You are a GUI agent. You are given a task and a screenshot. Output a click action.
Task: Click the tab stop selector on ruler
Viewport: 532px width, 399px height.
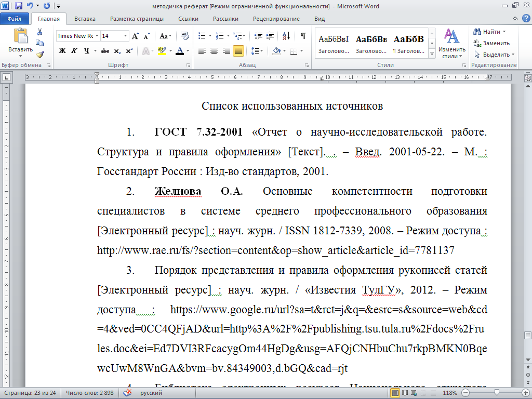[x=6, y=78]
